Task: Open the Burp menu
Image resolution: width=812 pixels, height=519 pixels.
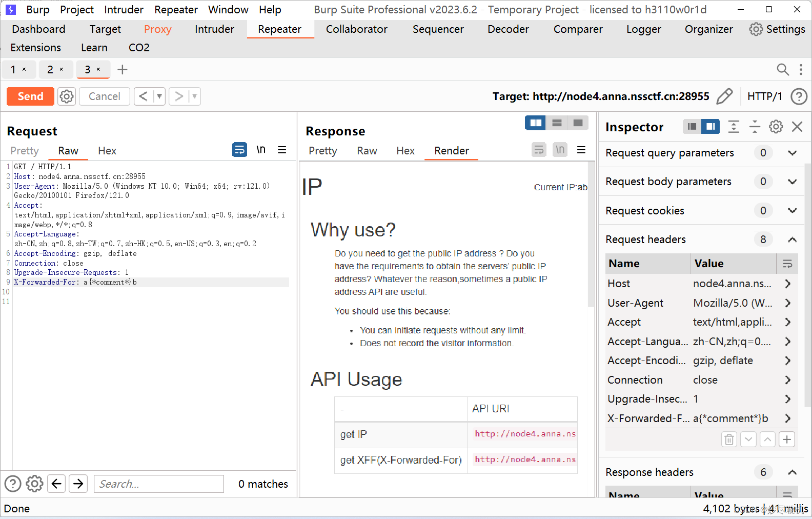Action: point(38,10)
